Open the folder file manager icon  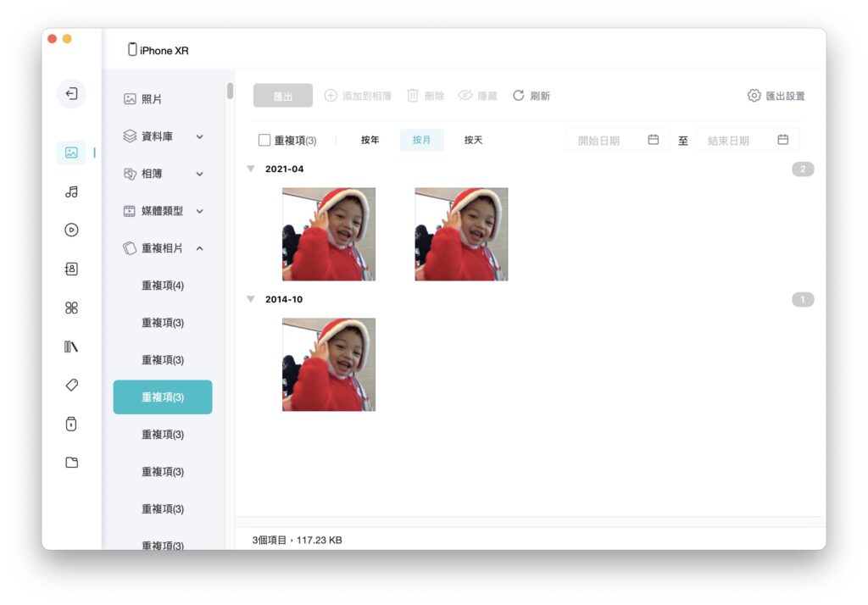click(x=71, y=462)
